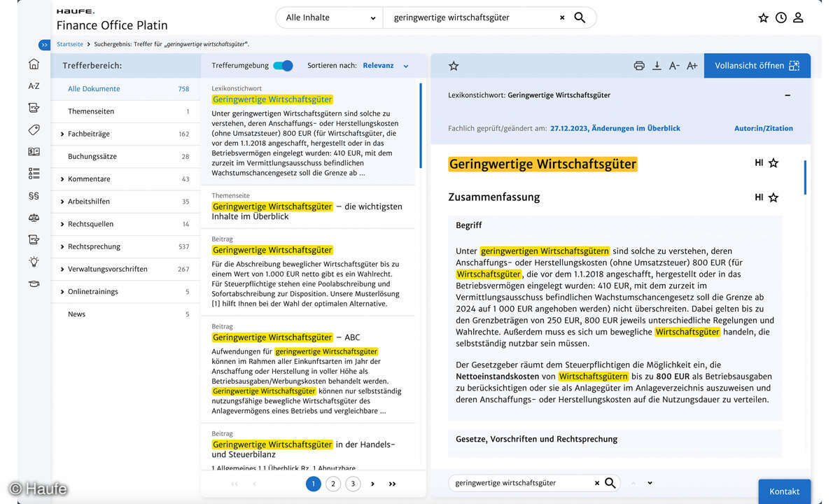The width and height of the screenshot is (840, 504).
Task: Click the in-document search input field
Action: 522,483
